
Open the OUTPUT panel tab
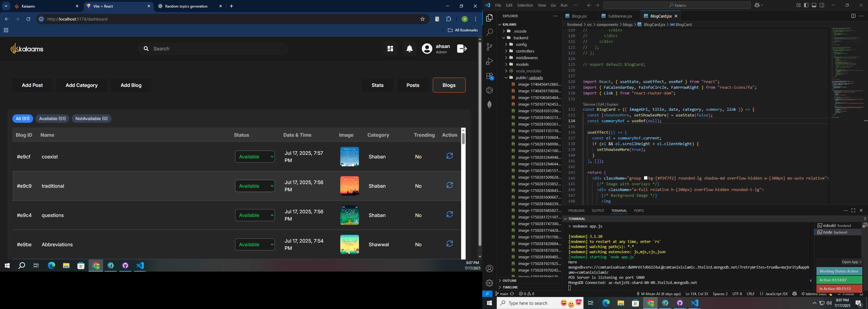[x=598, y=211]
